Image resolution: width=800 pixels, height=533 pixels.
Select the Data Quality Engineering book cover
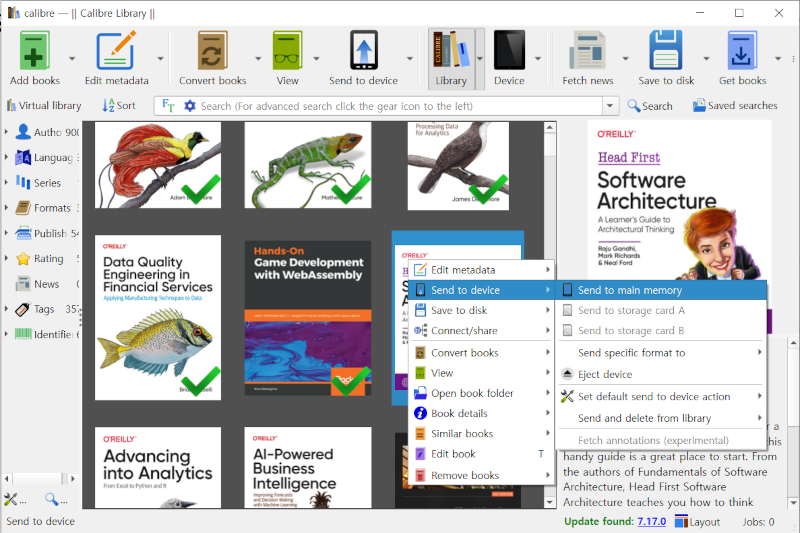158,317
